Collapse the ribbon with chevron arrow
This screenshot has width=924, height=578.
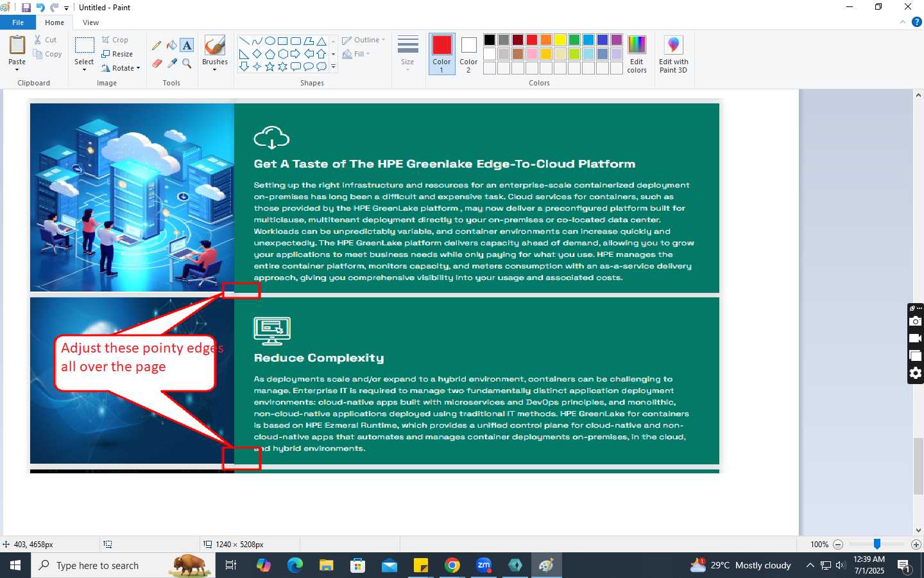click(903, 22)
